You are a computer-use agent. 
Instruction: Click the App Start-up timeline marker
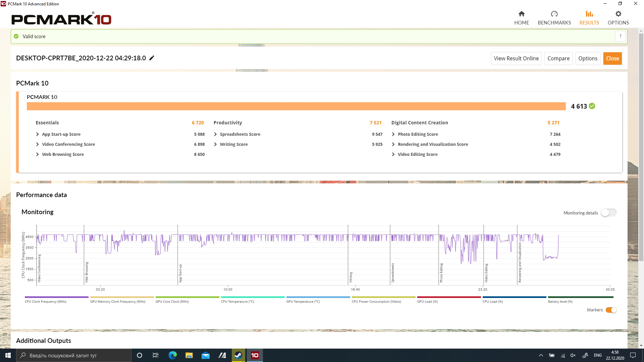[180, 273]
